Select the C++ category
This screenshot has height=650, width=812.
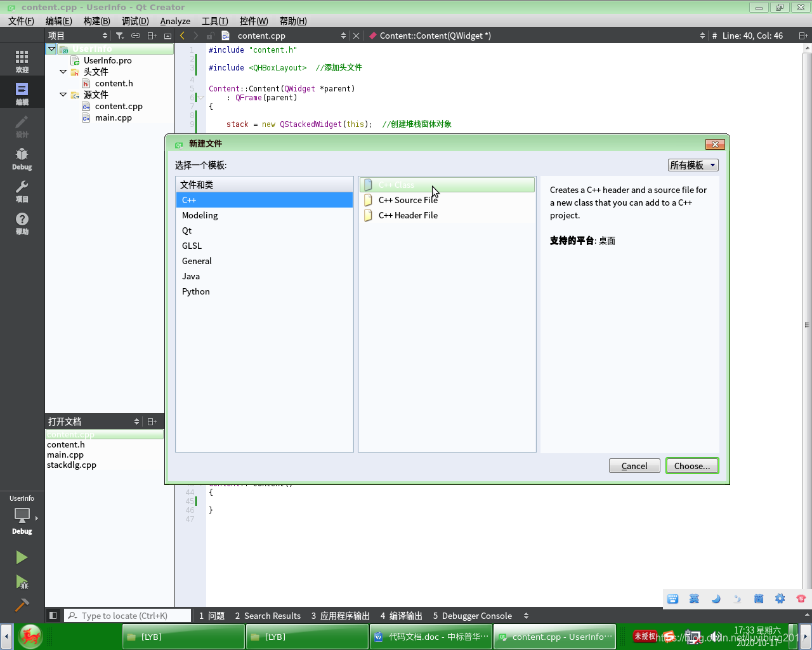pos(265,200)
